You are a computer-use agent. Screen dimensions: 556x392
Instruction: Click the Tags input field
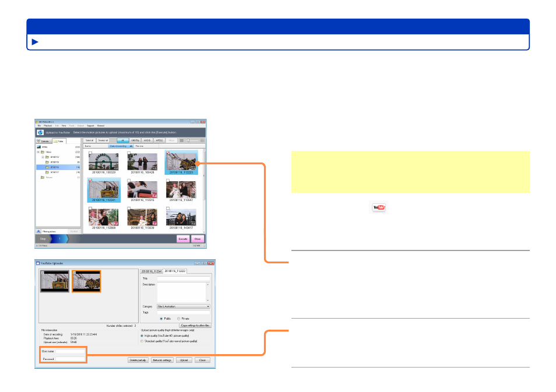[184, 313]
